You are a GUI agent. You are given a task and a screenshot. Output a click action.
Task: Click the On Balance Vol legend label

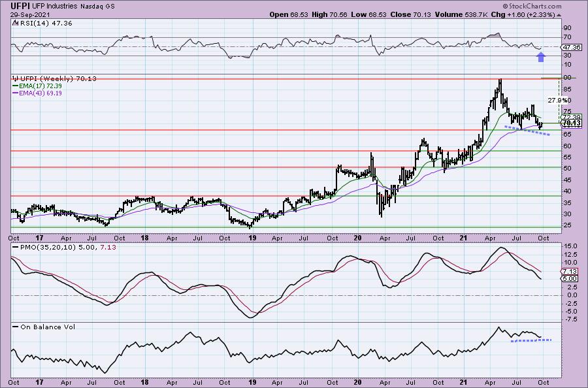click(48, 327)
